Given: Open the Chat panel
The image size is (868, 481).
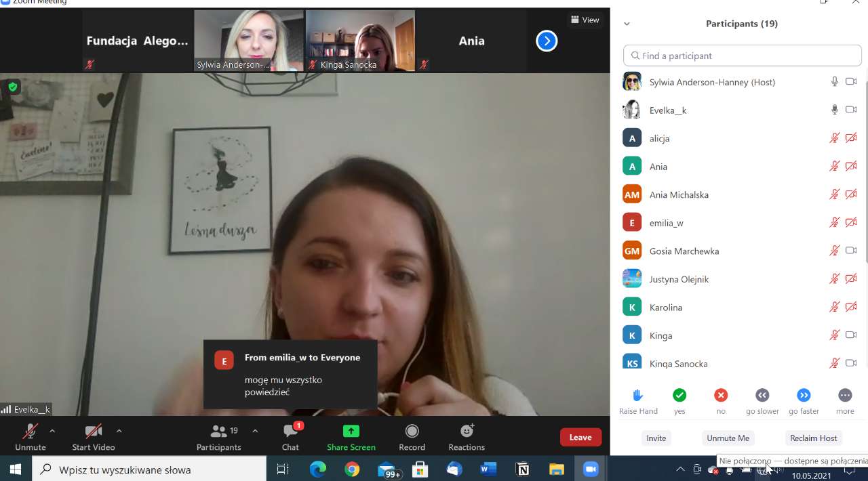Looking at the screenshot, I should click(290, 437).
